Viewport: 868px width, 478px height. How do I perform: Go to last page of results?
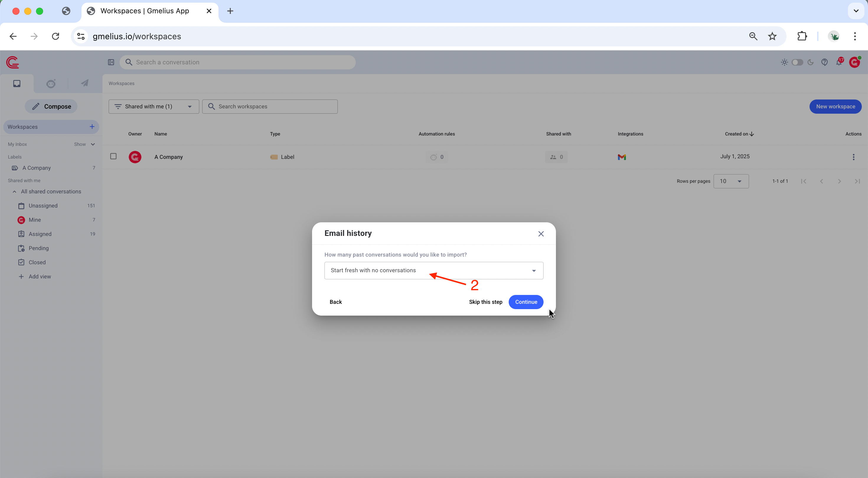pos(857,181)
